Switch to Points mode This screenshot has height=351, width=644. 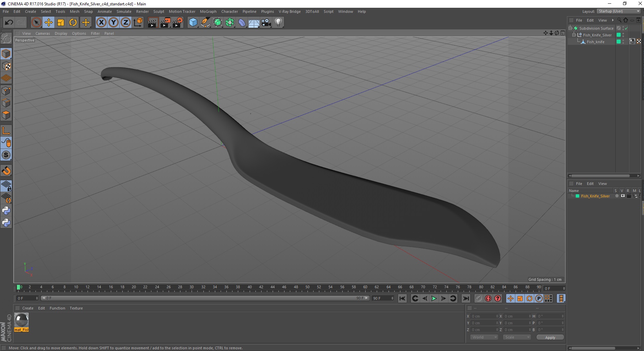(x=6, y=90)
